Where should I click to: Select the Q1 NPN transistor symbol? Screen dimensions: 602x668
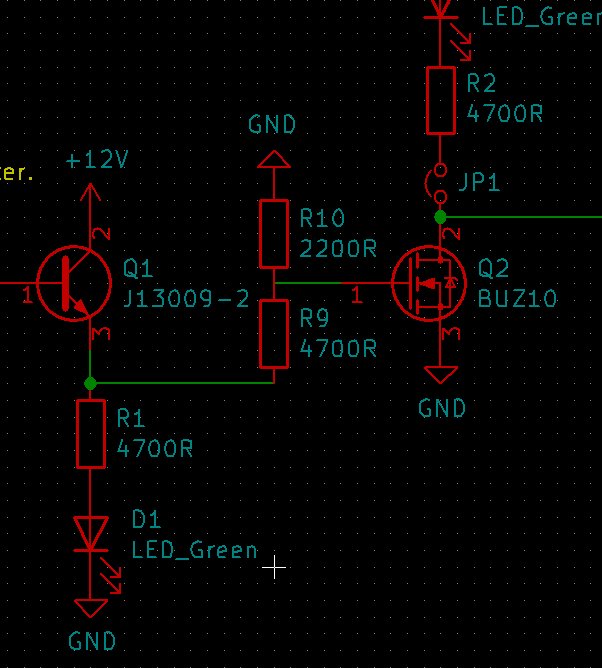tap(74, 284)
